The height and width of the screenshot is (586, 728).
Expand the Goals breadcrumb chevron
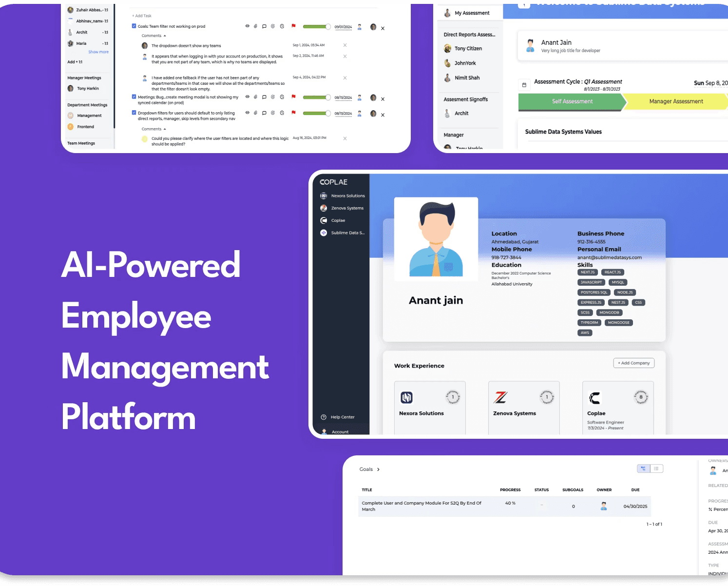[378, 469]
